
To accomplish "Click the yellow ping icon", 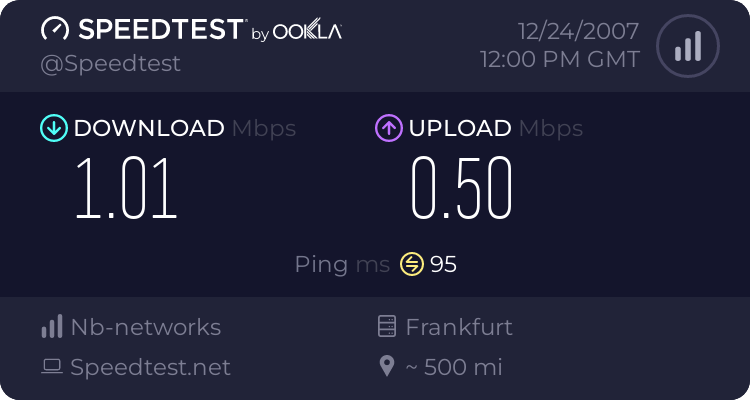I will 412,264.
